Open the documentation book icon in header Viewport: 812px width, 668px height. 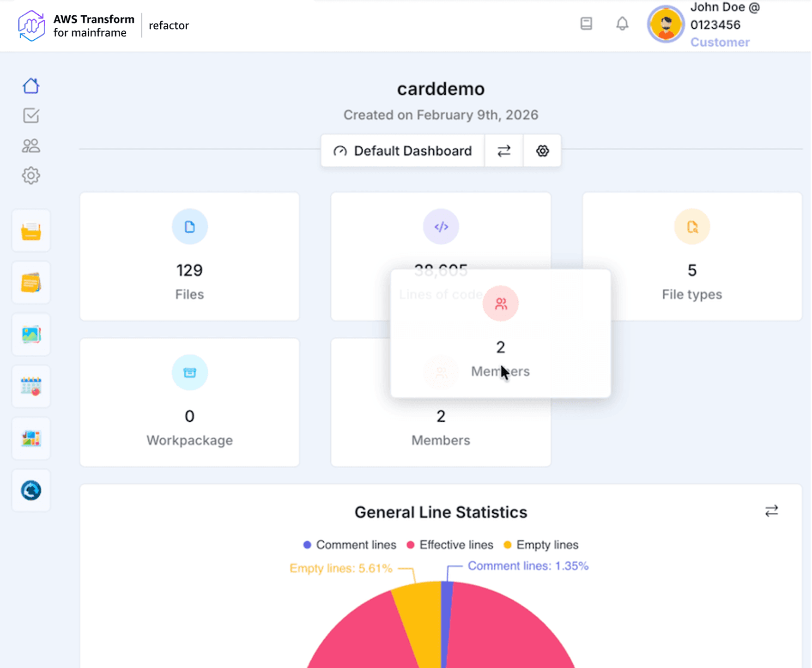(x=587, y=24)
